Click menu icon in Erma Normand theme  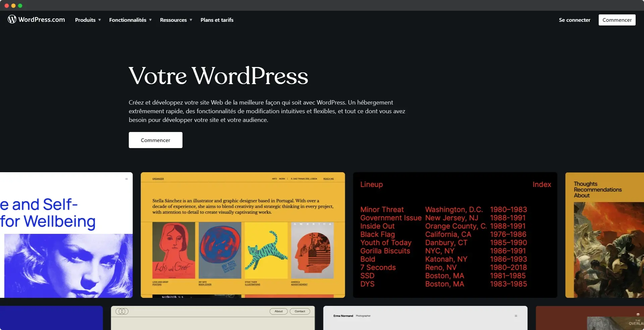[516, 316]
